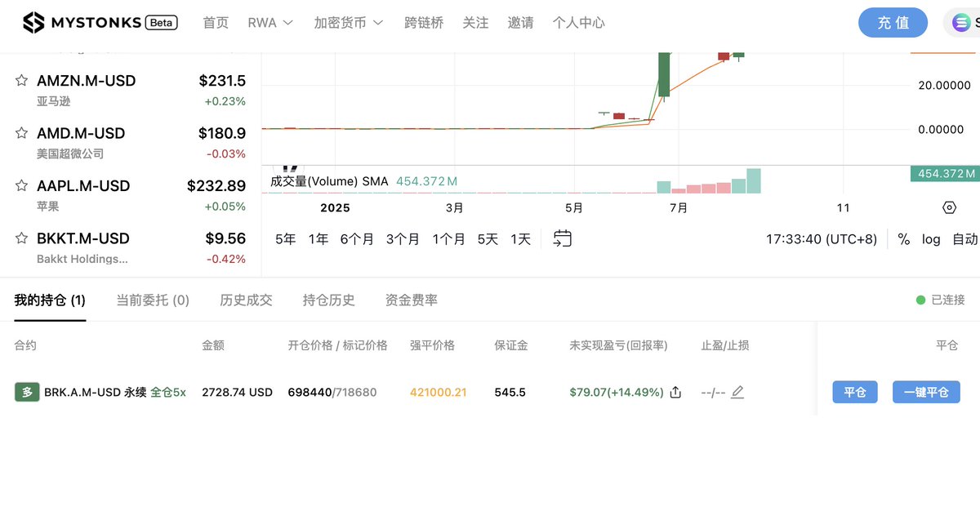
Task: Click the 2728.74 USD amount value
Action: tap(237, 393)
